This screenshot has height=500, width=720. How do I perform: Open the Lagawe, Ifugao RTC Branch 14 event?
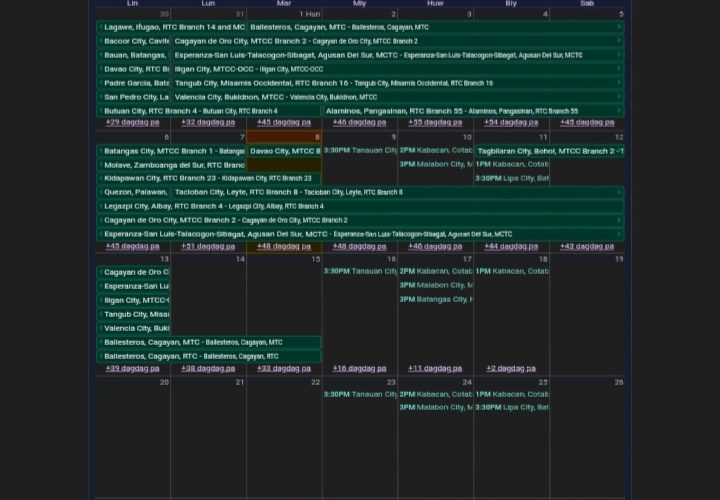(x=170, y=27)
